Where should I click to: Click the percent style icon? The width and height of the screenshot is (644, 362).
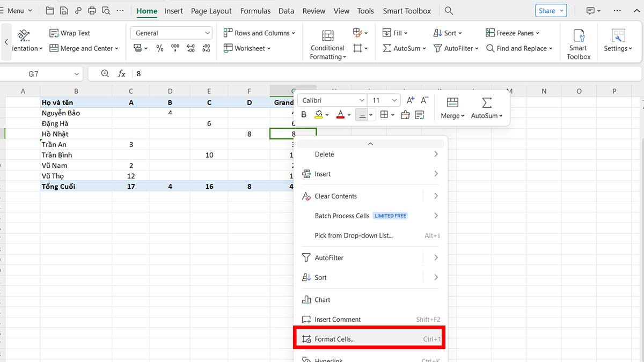[159, 48]
